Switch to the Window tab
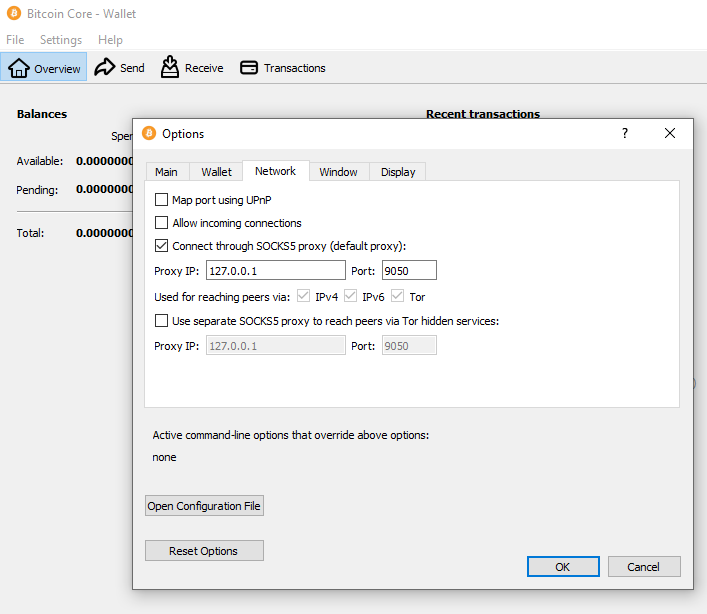 [338, 172]
